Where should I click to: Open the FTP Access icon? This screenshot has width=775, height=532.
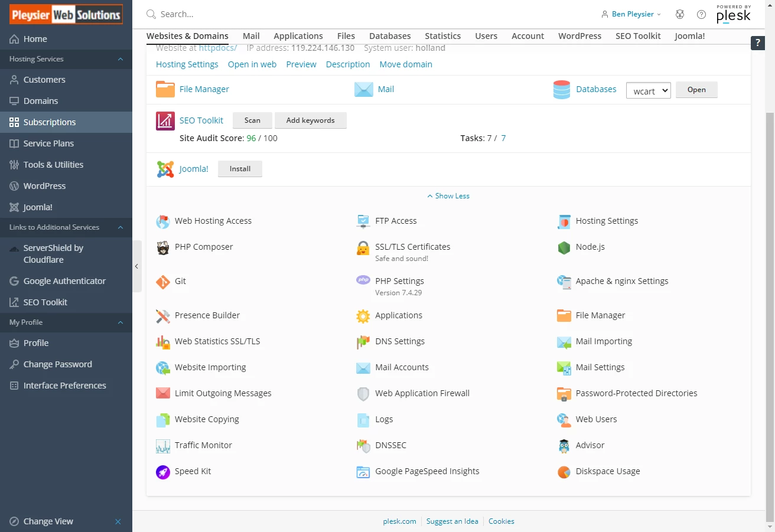(363, 221)
